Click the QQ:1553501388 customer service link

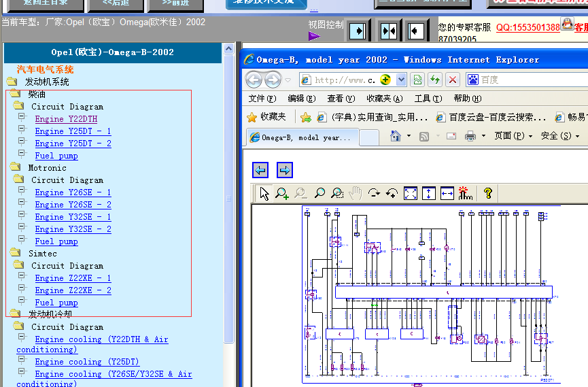coord(528,27)
